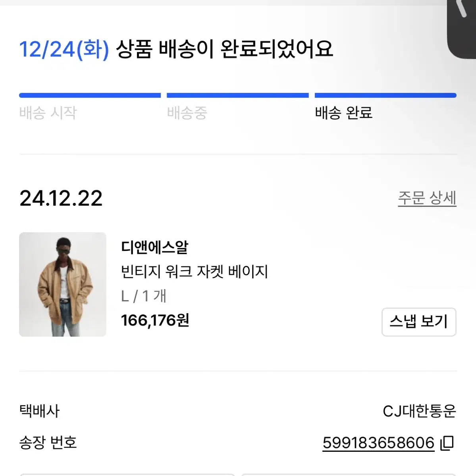Image resolution: width=476 pixels, height=476 pixels.
Task: Tap the CJ대한통운 courier name
Action: 420,411
